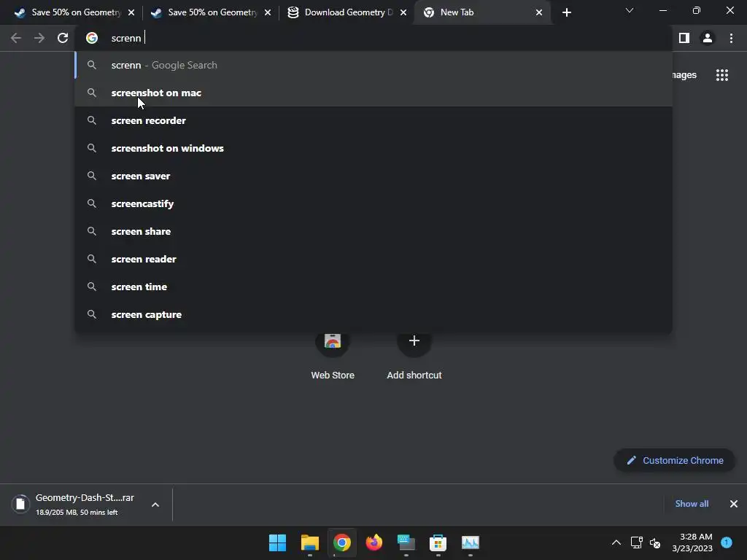Select the New Tab tab
The width and height of the screenshot is (747, 560).
pyautogui.click(x=483, y=12)
